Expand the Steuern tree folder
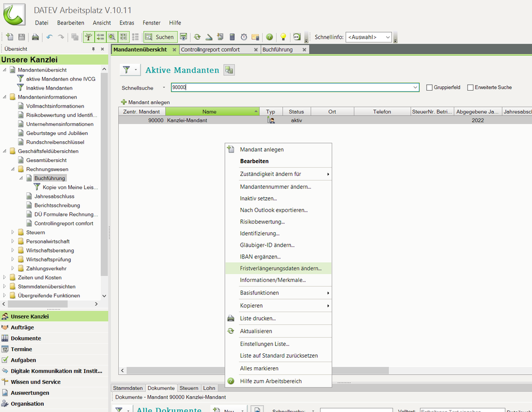The image size is (532, 412). pos(13,232)
